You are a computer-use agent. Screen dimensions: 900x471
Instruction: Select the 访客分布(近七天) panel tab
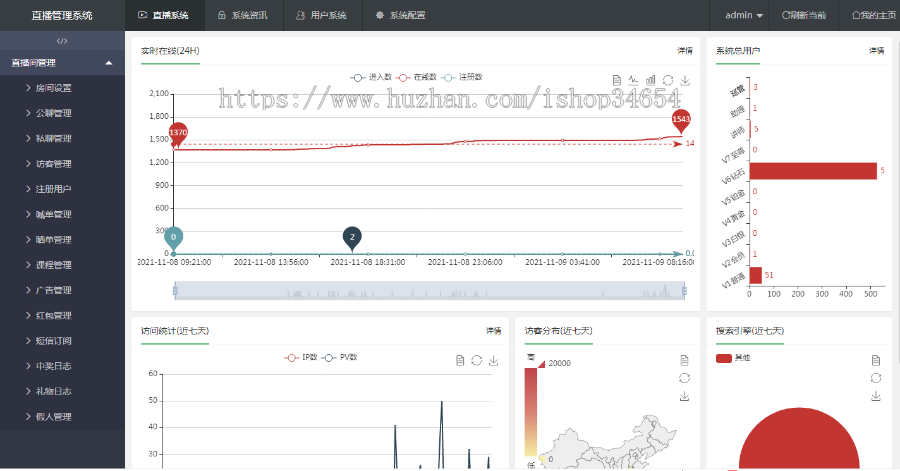pos(558,331)
